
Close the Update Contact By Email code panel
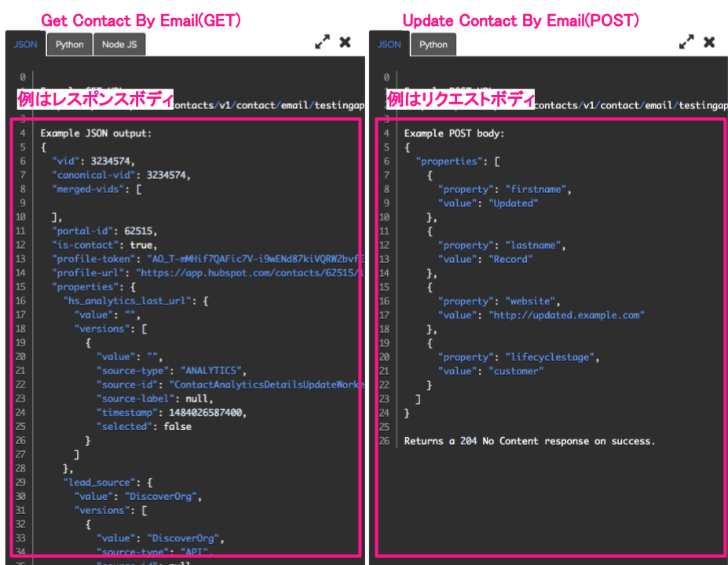click(x=709, y=42)
